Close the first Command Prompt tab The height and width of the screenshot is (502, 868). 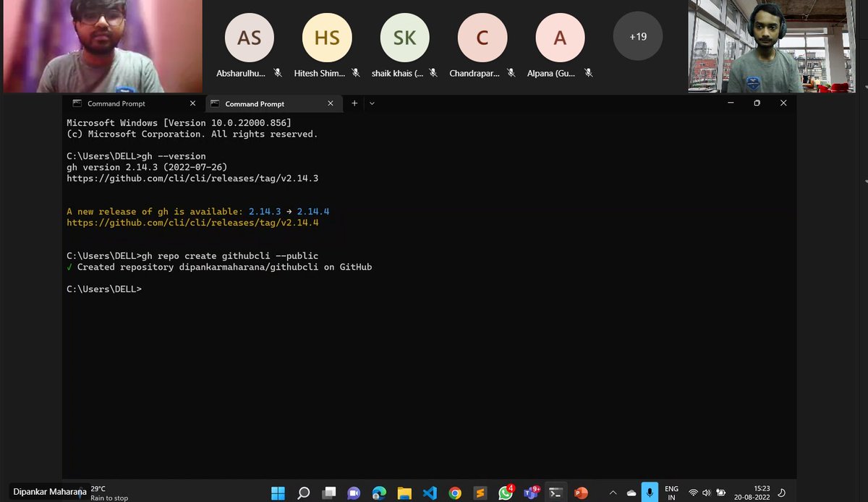tap(192, 103)
